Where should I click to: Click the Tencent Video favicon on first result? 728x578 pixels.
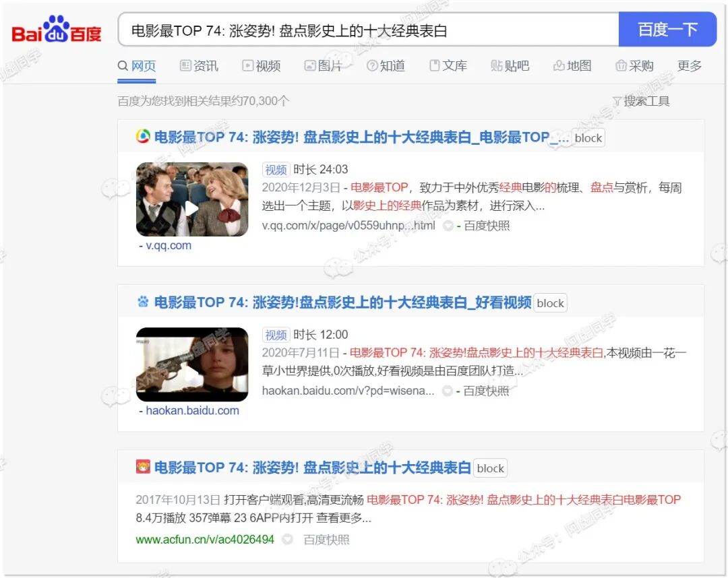pos(143,137)
